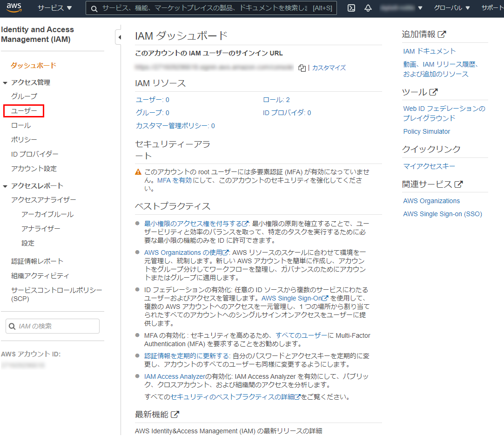Open AWS Single Sign-on (SSO) related link
The height and width of the screenshot is (437, 504).
click(443, 214)
